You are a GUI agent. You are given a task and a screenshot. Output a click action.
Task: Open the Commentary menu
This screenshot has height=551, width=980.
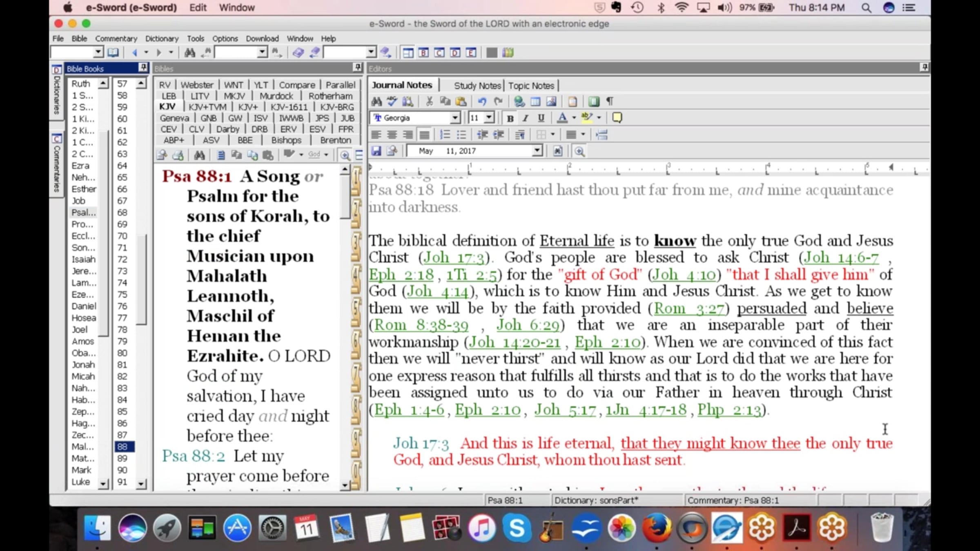(116, 39)
